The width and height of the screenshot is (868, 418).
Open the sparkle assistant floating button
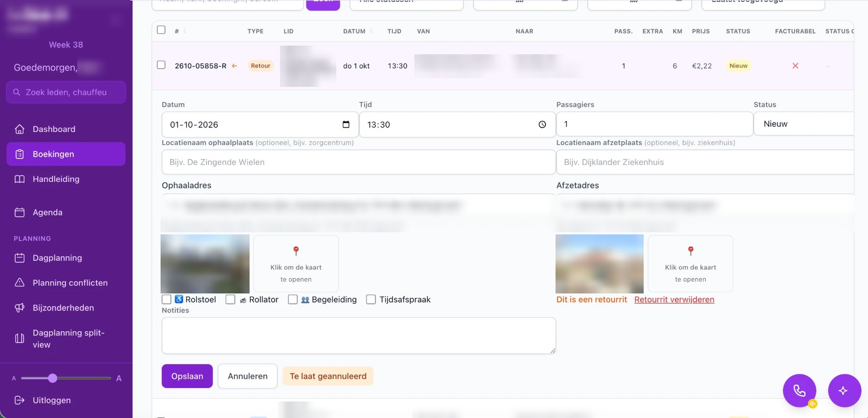coord(844,391)
